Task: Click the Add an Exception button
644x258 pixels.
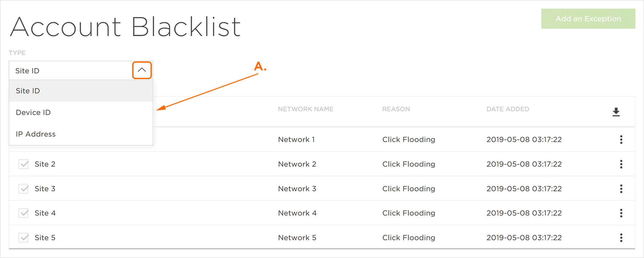Action: pos(588,19)
